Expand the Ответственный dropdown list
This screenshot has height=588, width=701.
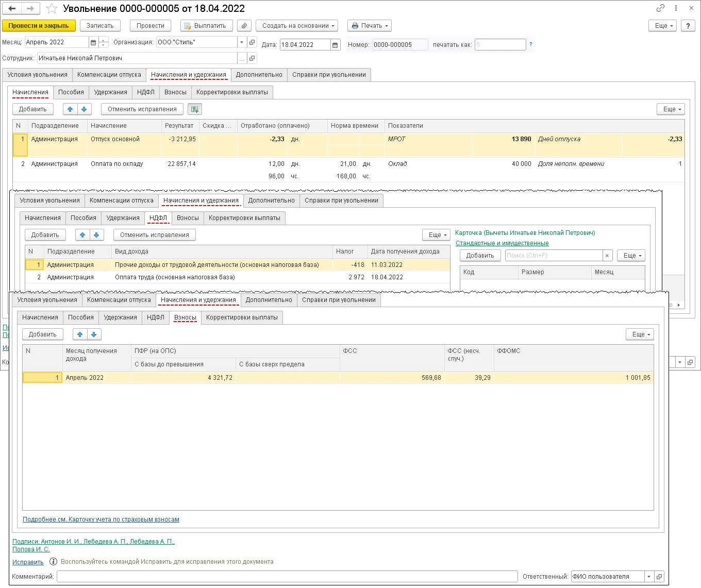pos(649,577)
